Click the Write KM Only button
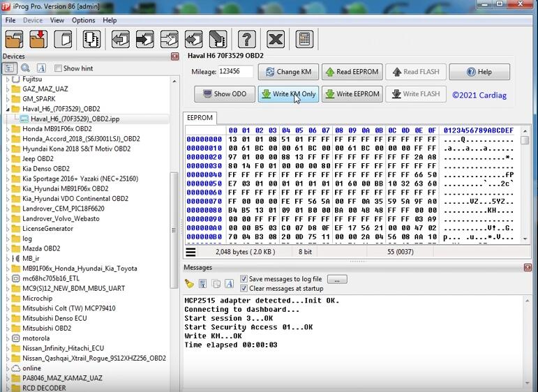Viewport: 538px width, 392px height. [288, 94]
